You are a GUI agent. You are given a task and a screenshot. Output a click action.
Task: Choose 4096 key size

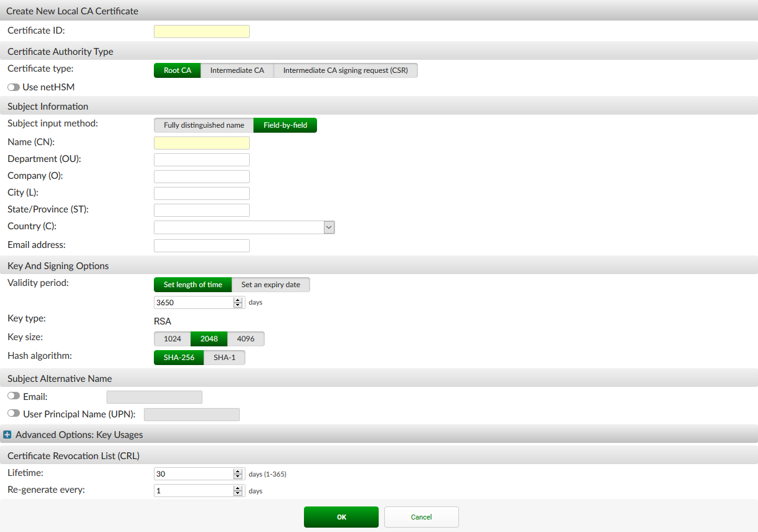246,339
